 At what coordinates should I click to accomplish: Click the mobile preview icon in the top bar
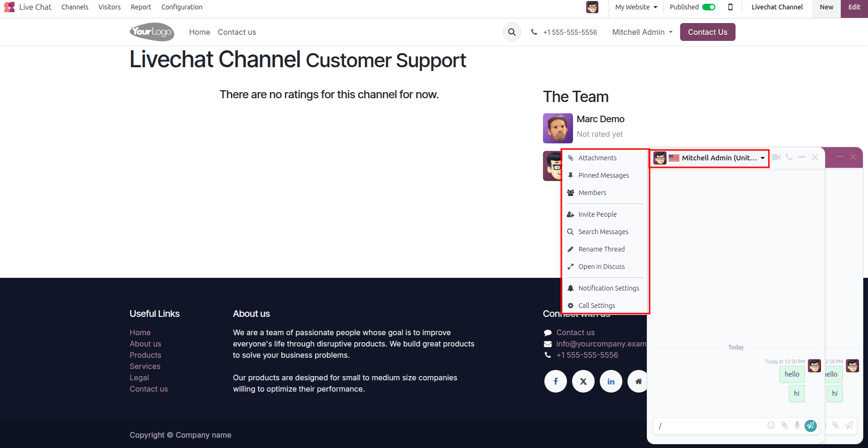[x=730, y=7]
